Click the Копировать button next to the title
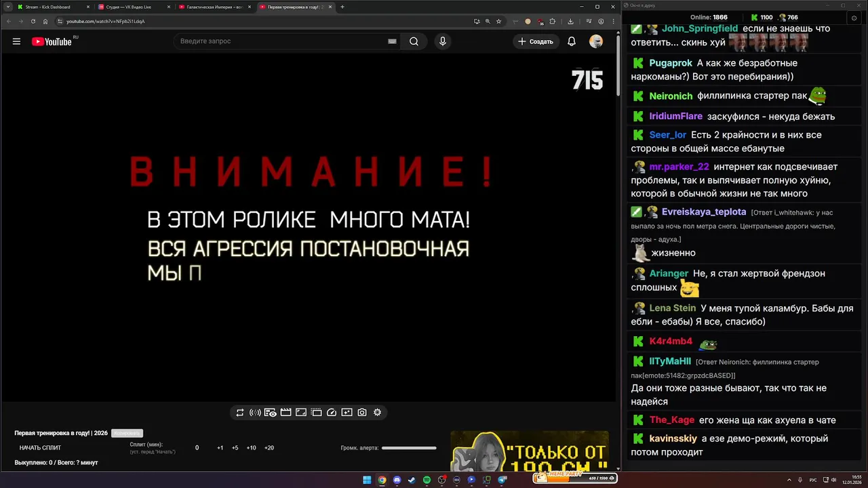Screen dimensions: 868x488 127,433
